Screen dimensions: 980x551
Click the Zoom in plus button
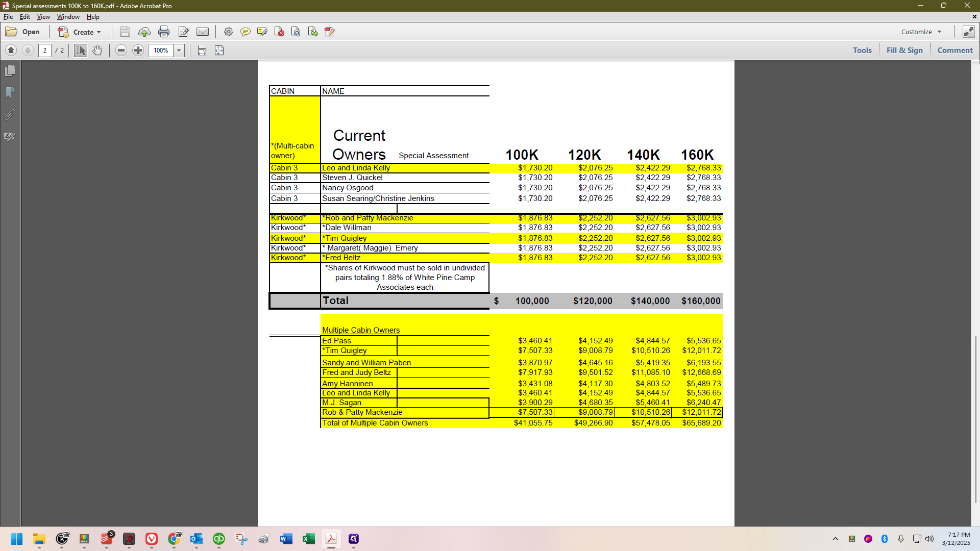tap(138, 51)
